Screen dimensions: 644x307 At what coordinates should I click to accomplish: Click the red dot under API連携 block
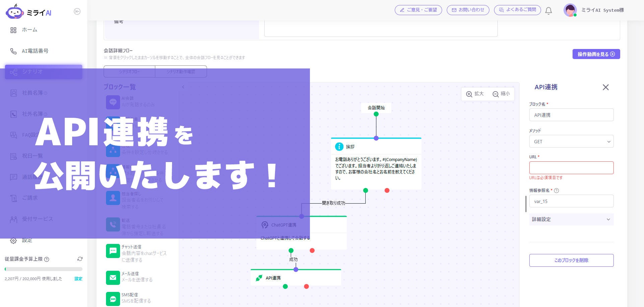tap(306, 287)
